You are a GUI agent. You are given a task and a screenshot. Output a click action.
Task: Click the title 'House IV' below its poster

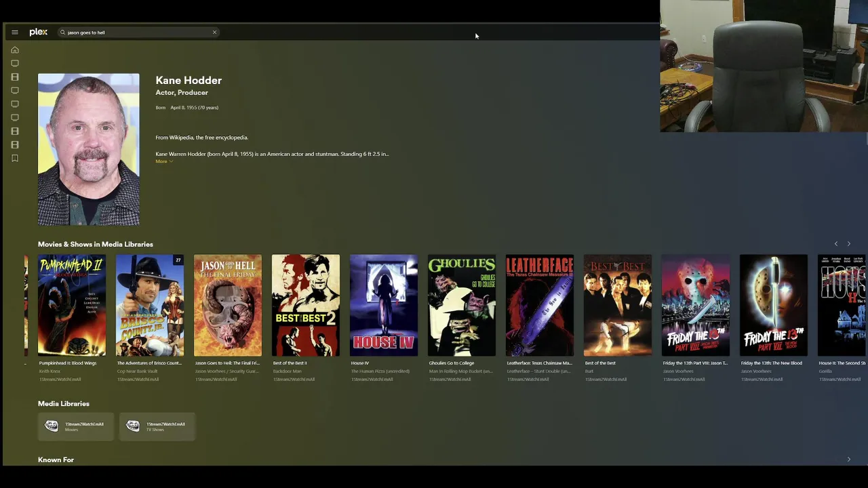[360, 363]
